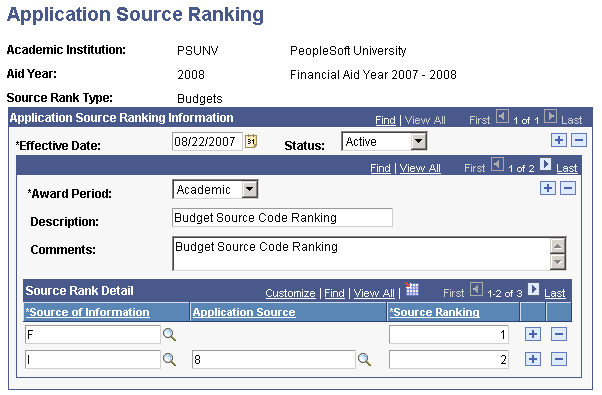The width and height of the screenshot is (602, 395).
Task: Show previous row in Application Source Ranking Information
Action: coord(502,116)
